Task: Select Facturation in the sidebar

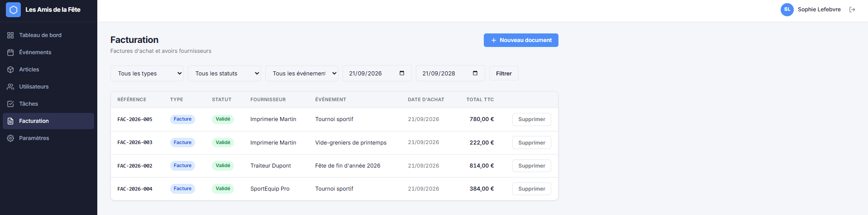Action: (48, 121)
